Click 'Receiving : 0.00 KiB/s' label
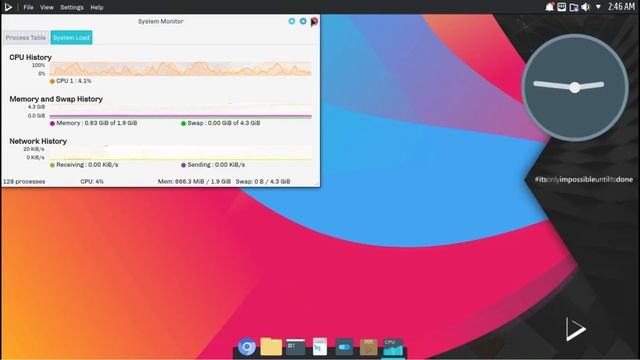This screenshot has height=360, width=640. 87,165
